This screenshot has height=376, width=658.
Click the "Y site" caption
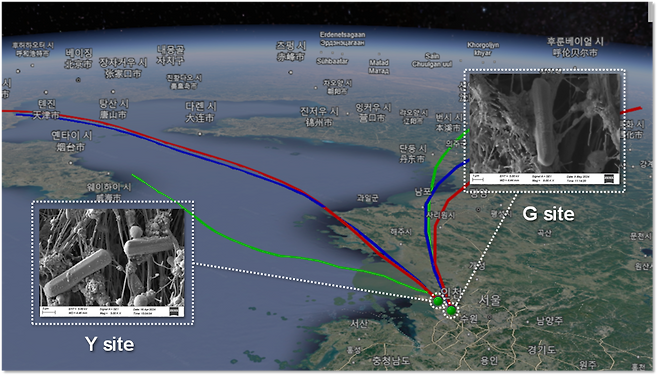pyautogui.click(x=110, y=344)
